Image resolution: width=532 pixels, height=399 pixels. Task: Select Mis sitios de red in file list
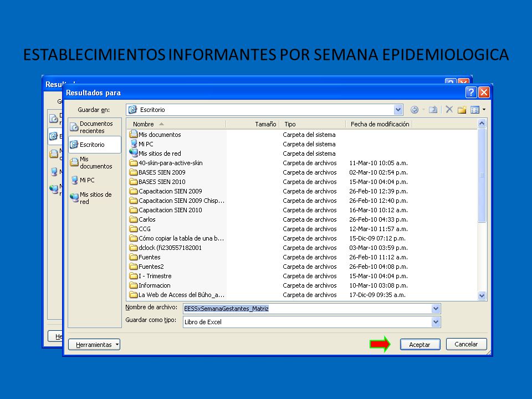click(x=155, y=154)
